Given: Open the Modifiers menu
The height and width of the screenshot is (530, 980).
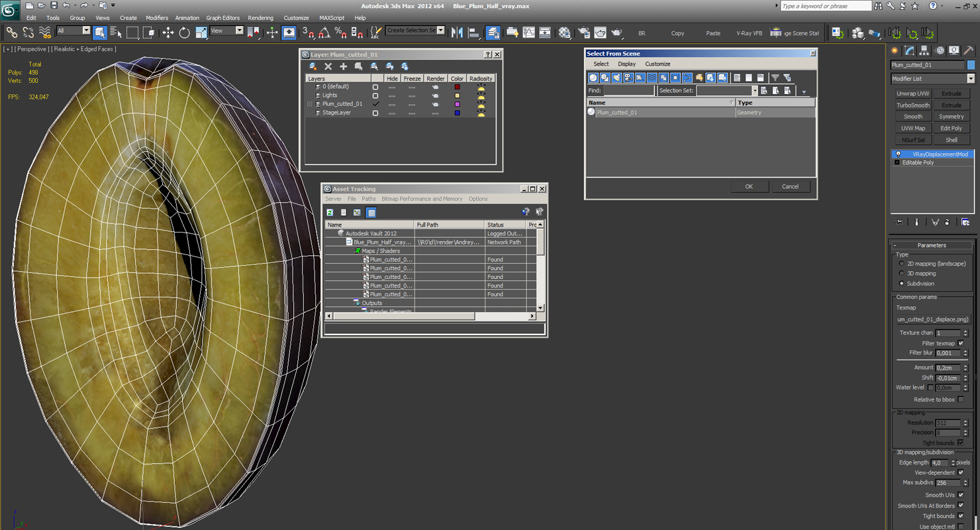Looking at the screenshot, I should pos(157,18).
